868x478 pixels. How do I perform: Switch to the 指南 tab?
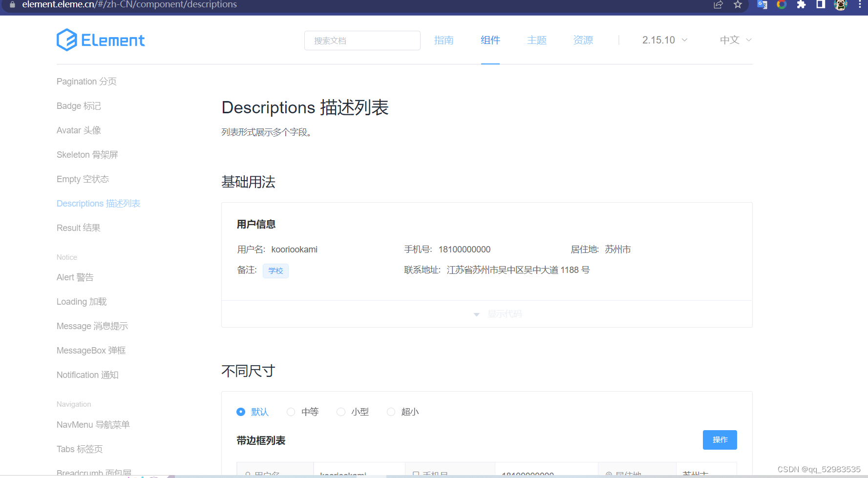pyautogui.click(x=444, y=40)
